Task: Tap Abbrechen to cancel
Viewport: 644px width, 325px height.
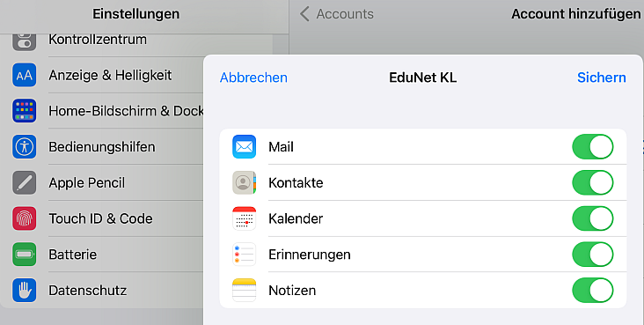Action: pos(253,78)
